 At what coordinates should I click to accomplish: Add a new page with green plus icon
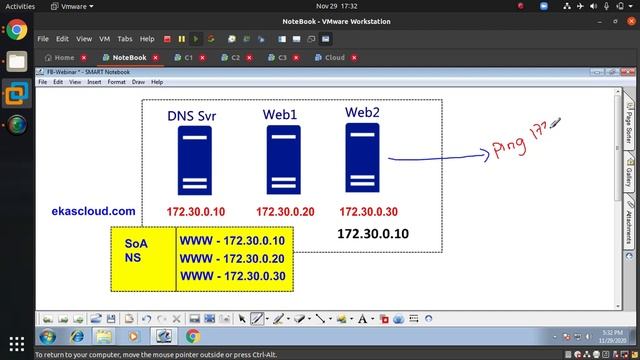click(78, 319)
